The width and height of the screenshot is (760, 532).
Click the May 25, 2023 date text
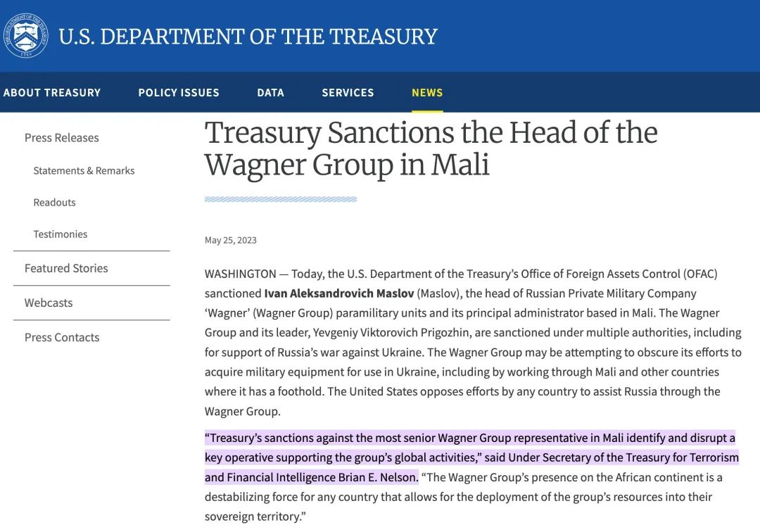[230, 241]
